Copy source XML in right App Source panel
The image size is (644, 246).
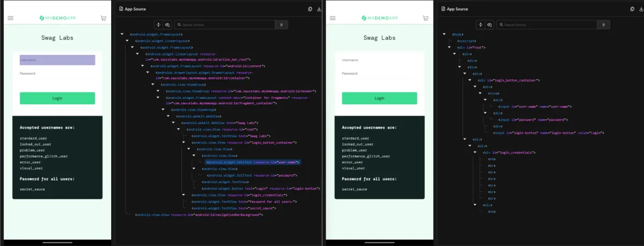tap(633, 9)
